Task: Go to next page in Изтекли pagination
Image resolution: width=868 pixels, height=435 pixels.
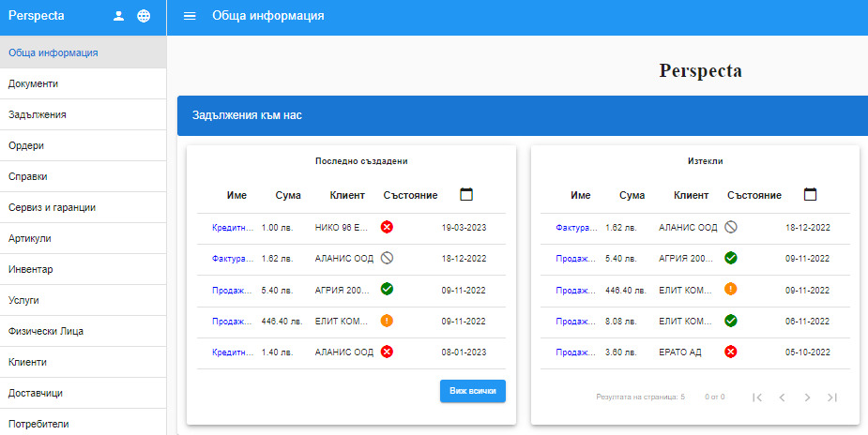Action: tap(807, 397)
